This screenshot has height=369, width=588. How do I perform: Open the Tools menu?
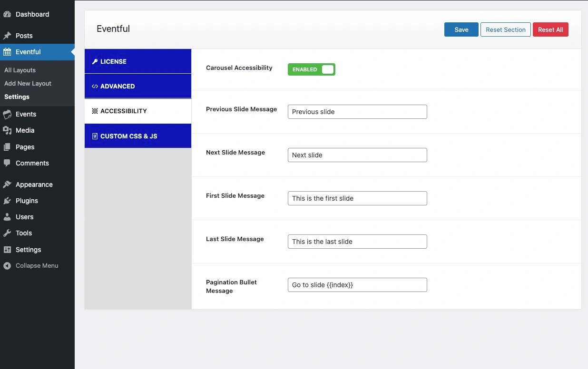pos(37,233)
